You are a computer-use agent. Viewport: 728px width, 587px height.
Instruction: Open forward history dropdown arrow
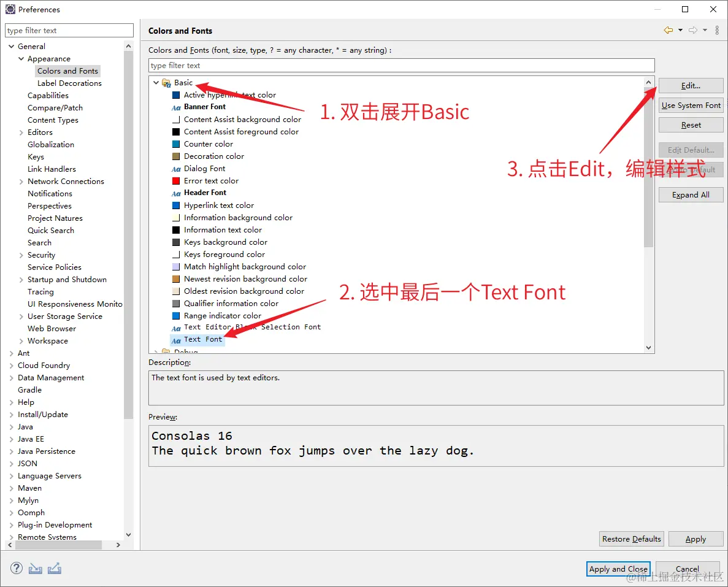point(705,30)
